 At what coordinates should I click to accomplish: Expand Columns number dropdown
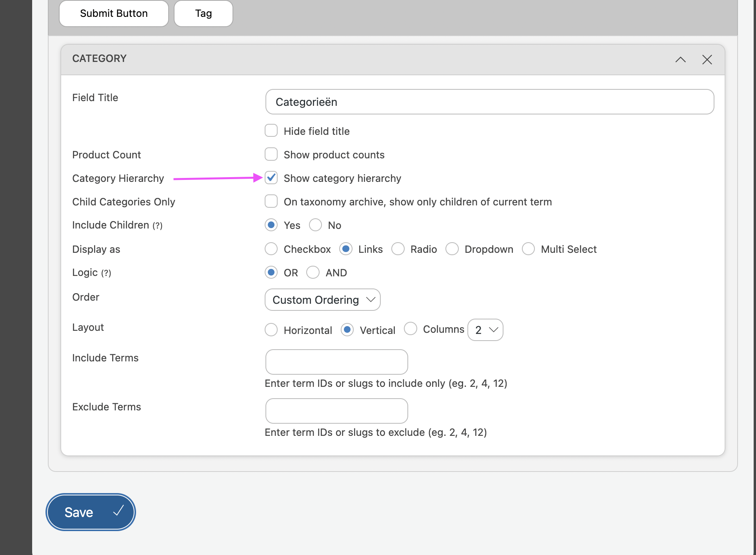[485, 330]
